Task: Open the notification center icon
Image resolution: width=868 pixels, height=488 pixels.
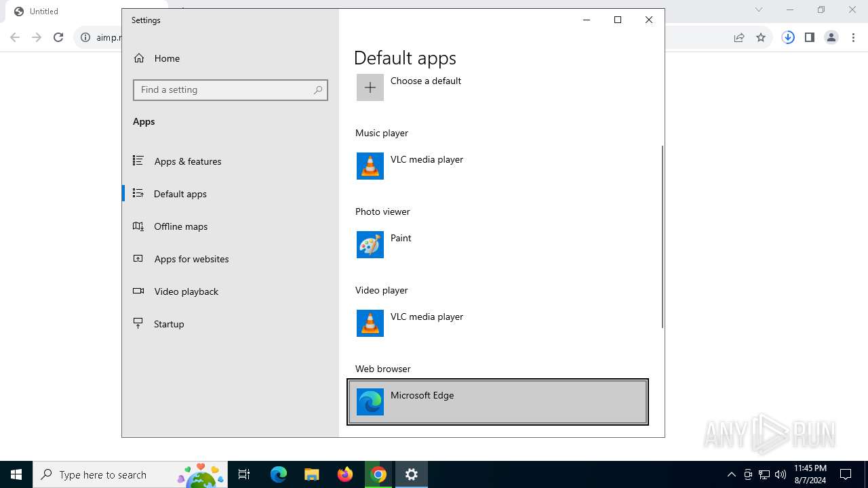Action: [x=846, y=474]
